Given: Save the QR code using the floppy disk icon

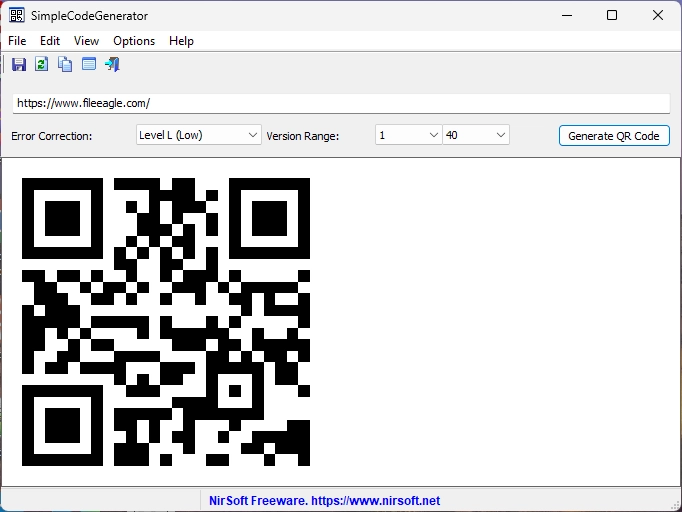Looking at the screenshot, I should tap(19, 64).
